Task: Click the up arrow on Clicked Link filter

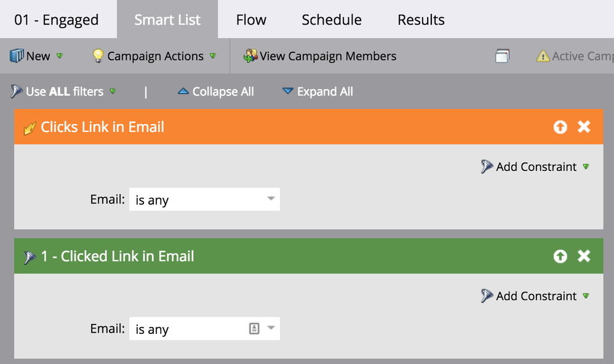Action: pyautogui.click(x=560, y=256)
